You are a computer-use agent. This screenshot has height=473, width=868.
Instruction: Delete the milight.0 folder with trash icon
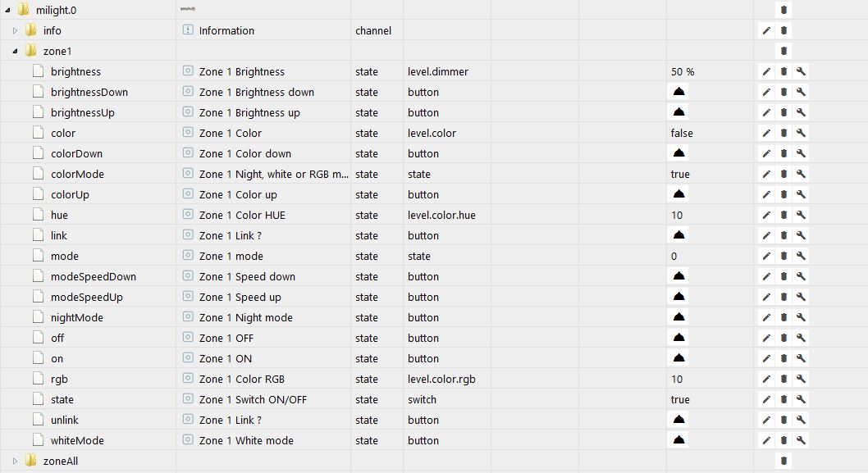coord(783,10)
